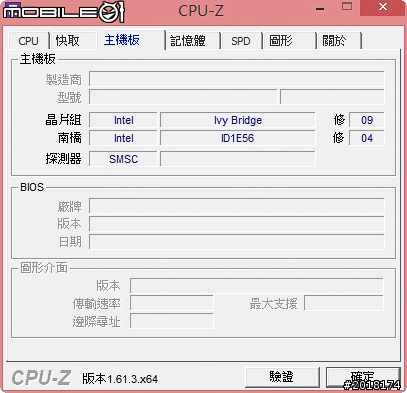Minimize the CPU-Z window
This screenshot has width=407, height=393.
[x=320, y=8]
